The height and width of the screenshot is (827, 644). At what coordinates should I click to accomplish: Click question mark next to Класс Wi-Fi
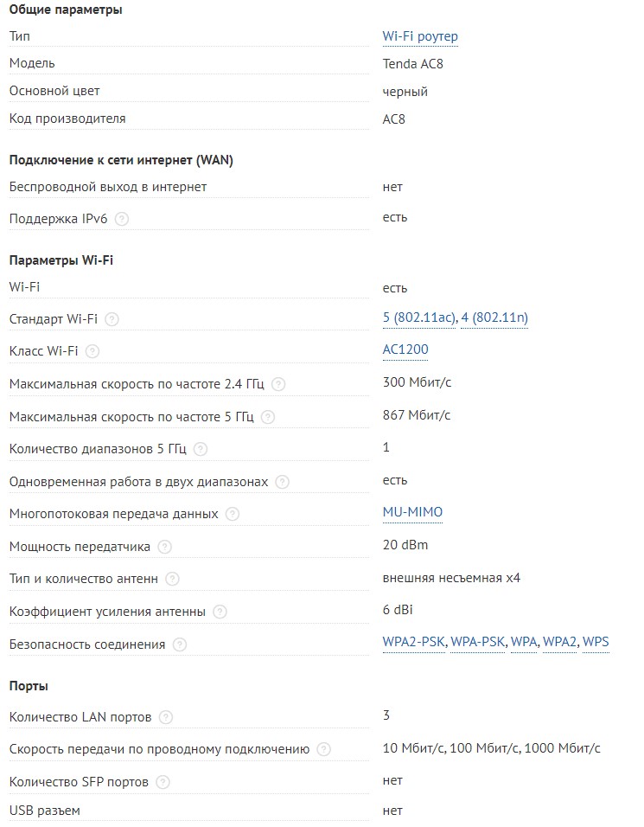tap(92, 351)
